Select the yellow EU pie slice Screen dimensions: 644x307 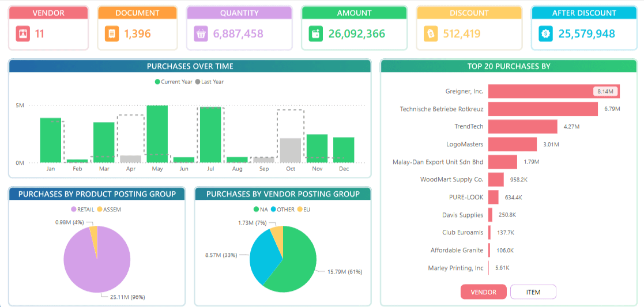tap(278, 238)
